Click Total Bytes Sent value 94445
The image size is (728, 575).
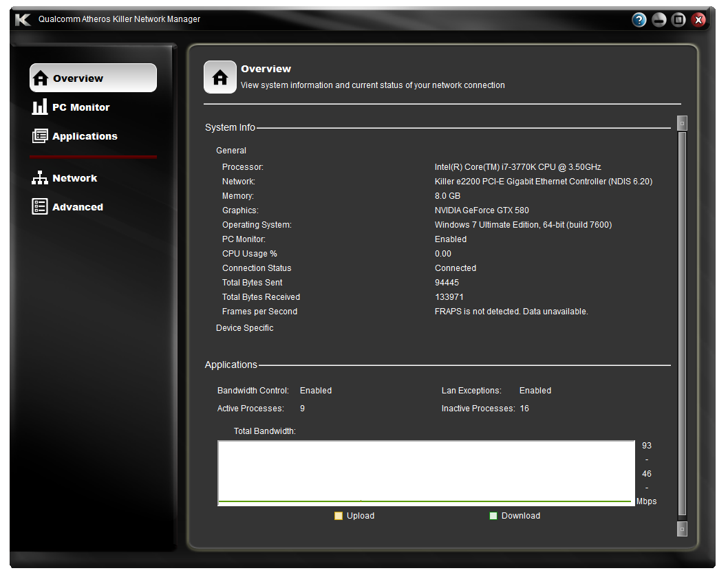447,282
